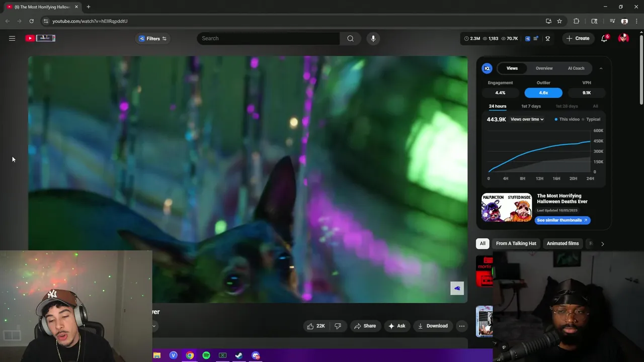Select the All time range tab
644x362 pixels.
[595, 106]
